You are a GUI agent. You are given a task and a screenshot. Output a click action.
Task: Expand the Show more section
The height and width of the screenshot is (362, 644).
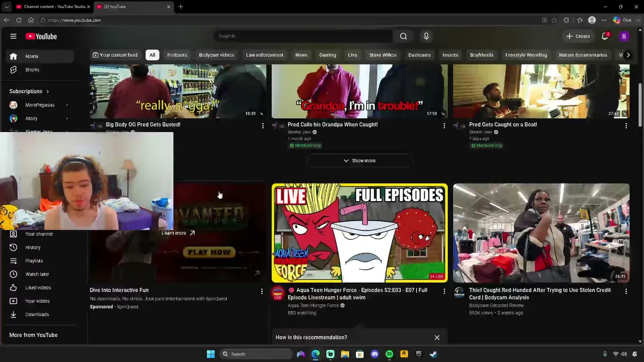tap(360, 161)
